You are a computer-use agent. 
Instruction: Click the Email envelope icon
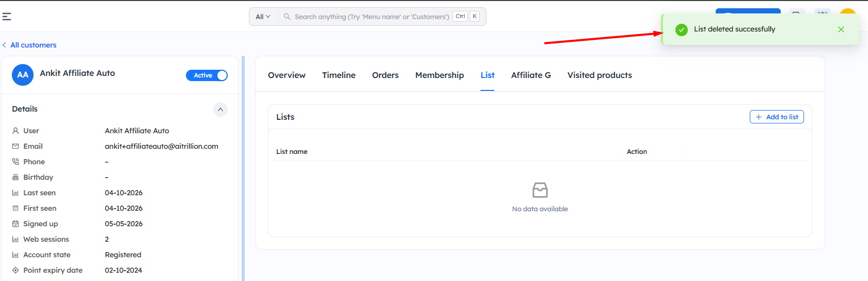(x=15, y=146)
